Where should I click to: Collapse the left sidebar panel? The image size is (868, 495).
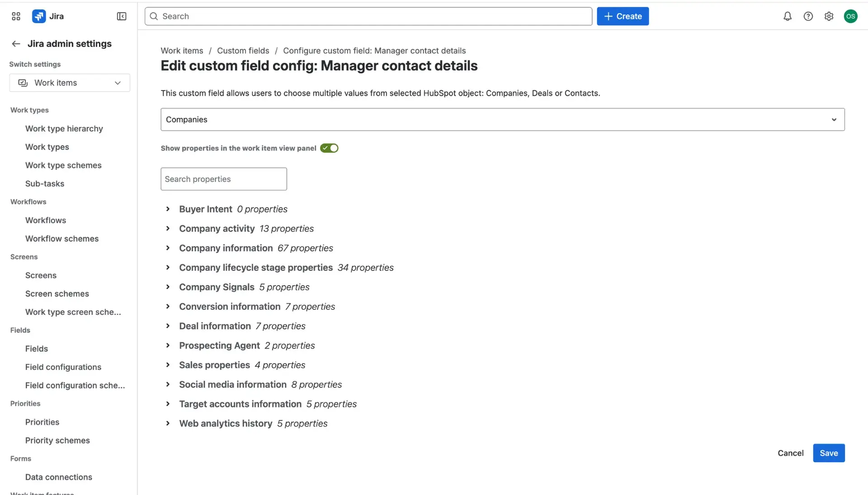[121, 16]
